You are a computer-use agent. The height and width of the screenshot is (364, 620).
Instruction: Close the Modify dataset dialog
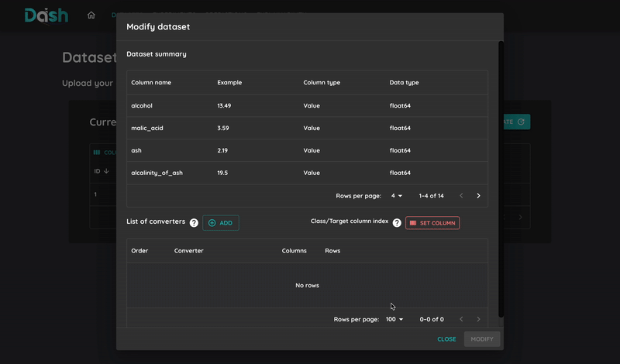(446, 339)
